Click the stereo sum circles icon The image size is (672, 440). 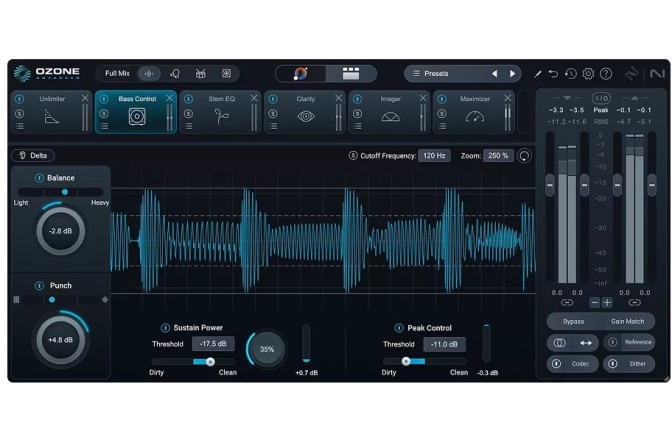pyautogui.click(x=559, y=342)
